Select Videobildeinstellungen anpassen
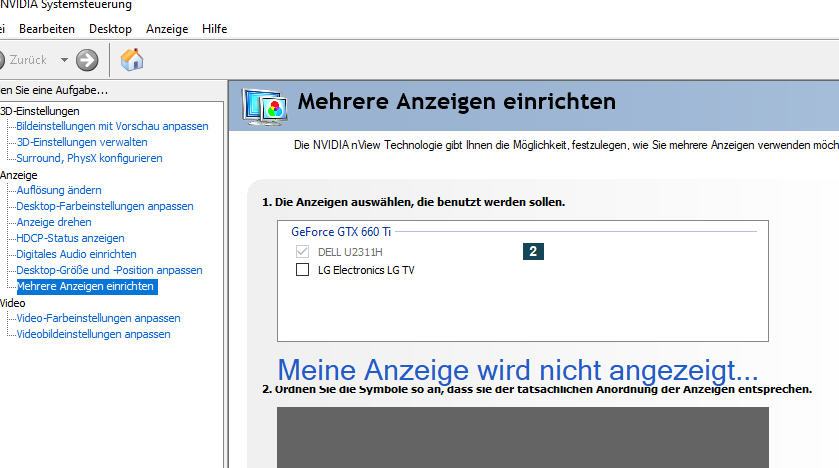The height and width of the screenshot is (468, 839). tap(93, 334)
